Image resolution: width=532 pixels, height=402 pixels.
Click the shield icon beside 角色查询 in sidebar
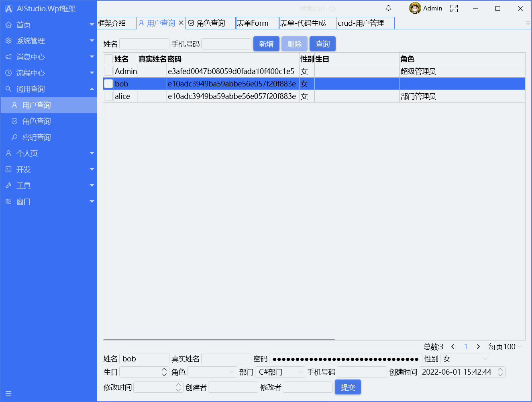point(14,121)
